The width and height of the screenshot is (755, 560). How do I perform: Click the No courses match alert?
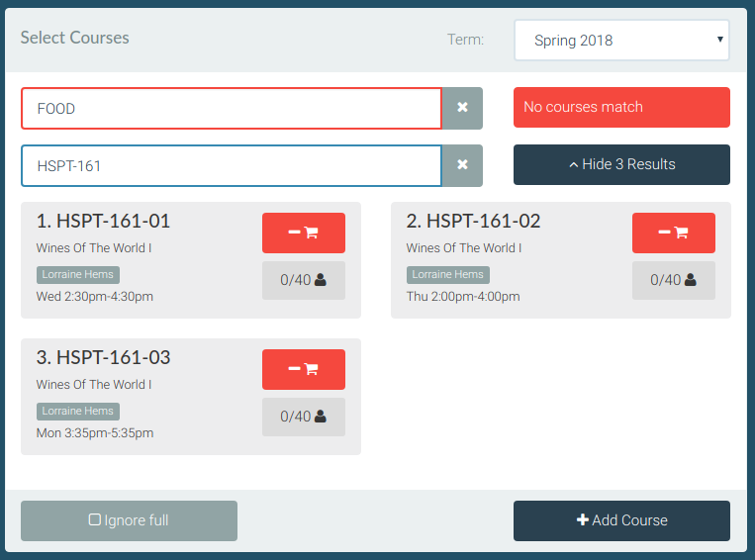pyautogui.click(x=621, y=108)
